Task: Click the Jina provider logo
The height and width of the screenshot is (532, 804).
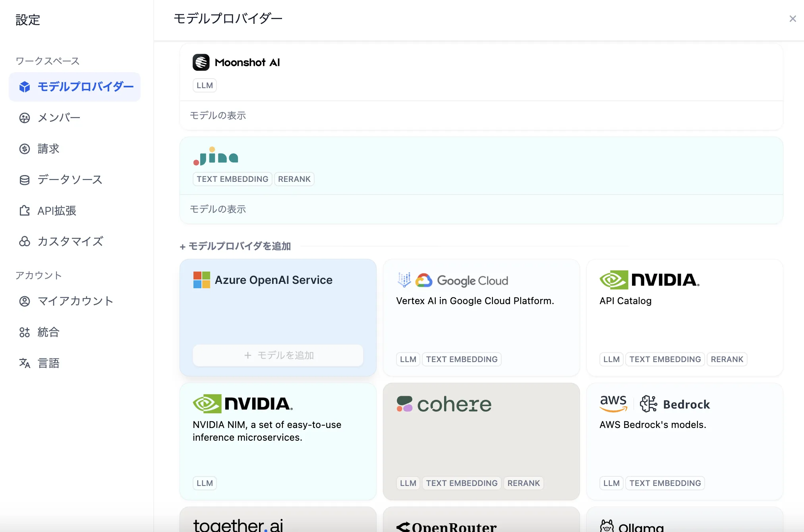Action: 216,156
